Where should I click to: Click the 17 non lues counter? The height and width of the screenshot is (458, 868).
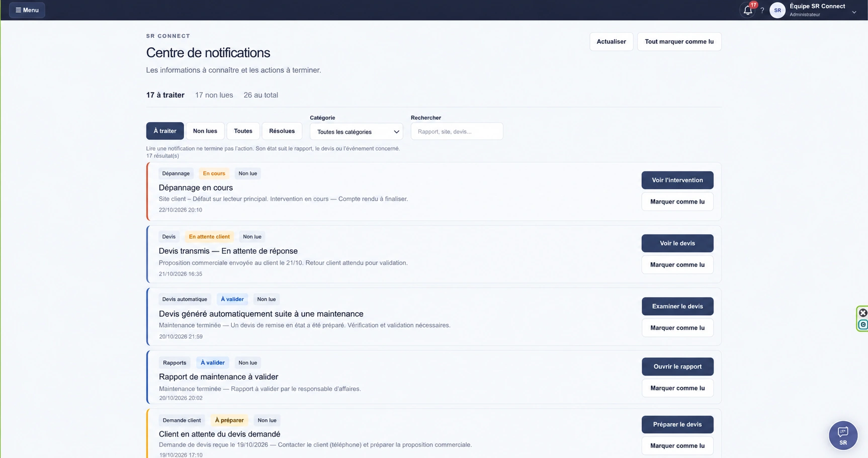pos(214,95)
